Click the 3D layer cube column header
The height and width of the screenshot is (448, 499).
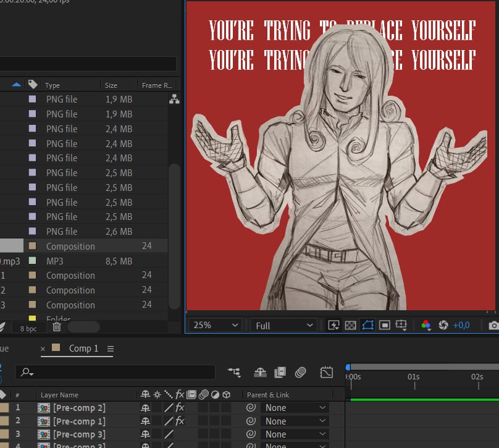click(226, 395)
